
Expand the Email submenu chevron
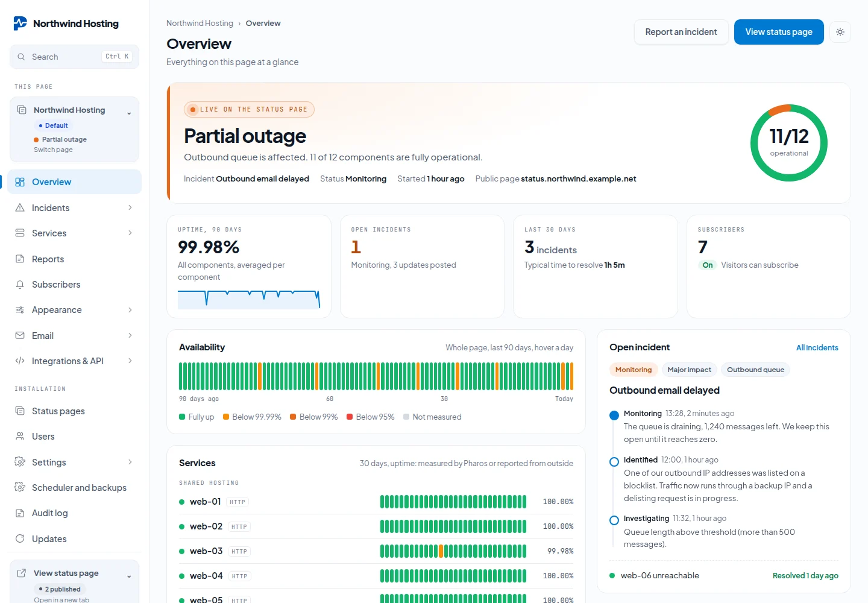[x=130, y=335]
